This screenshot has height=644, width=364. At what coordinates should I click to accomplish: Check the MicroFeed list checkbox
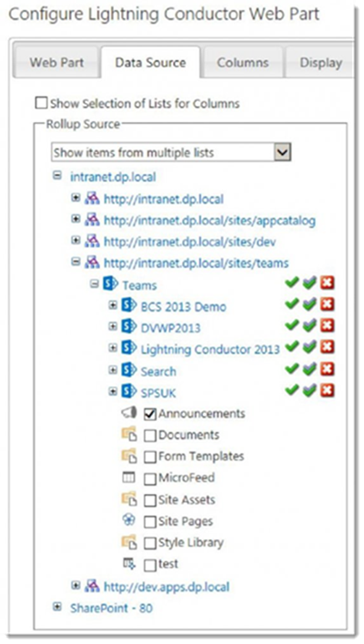pyautogui.click(x=150, y=479)
